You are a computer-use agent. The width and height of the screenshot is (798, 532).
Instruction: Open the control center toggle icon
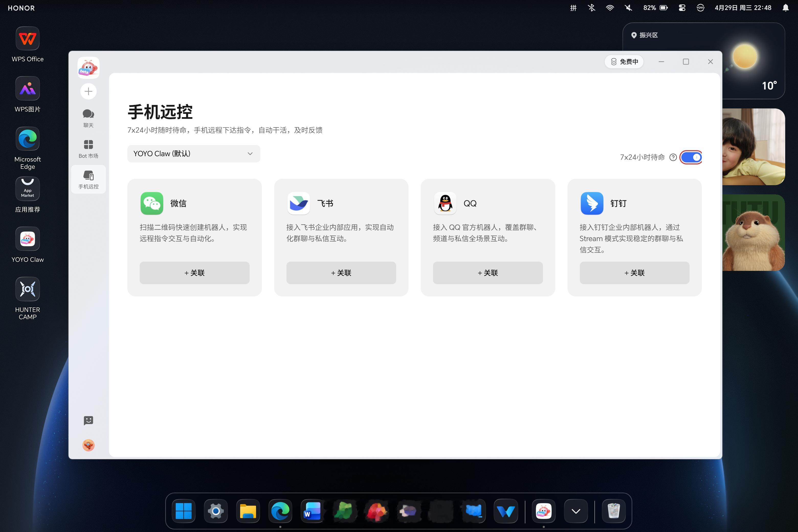[x=682, y=8]
